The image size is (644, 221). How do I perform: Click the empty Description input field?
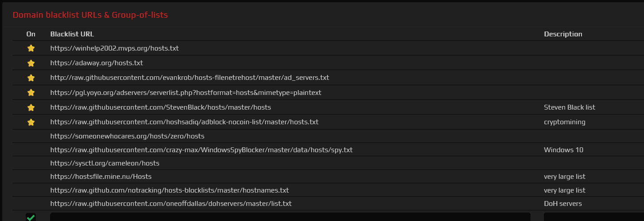pyautogui.click(x=594, y=217)
